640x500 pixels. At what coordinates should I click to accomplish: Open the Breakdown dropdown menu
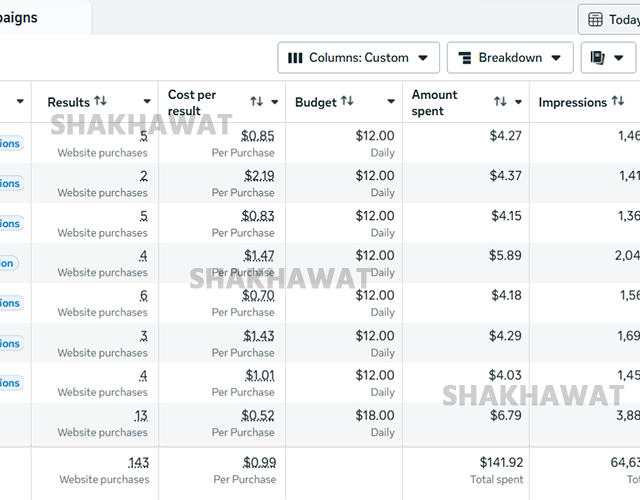click(510, 58)
